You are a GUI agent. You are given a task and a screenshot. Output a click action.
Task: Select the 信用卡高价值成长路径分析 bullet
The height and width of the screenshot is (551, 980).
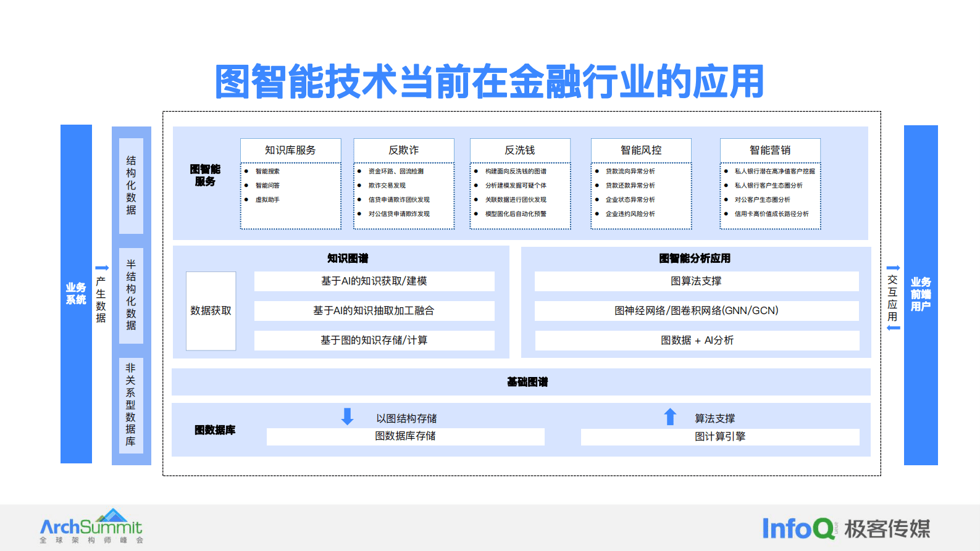point(772,214)
